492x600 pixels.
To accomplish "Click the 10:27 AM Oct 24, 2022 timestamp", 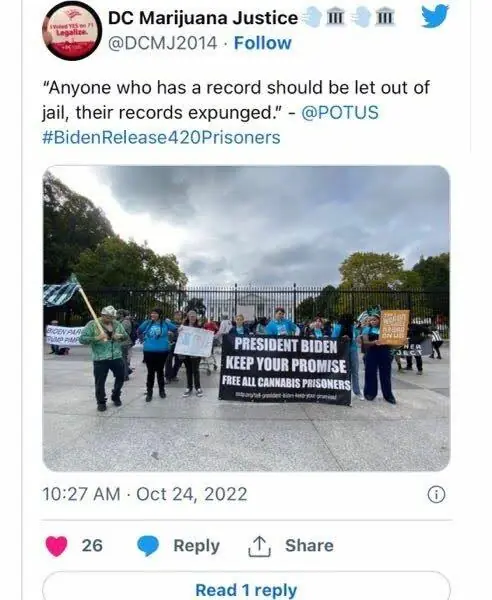I will click(x=145, y=494).
